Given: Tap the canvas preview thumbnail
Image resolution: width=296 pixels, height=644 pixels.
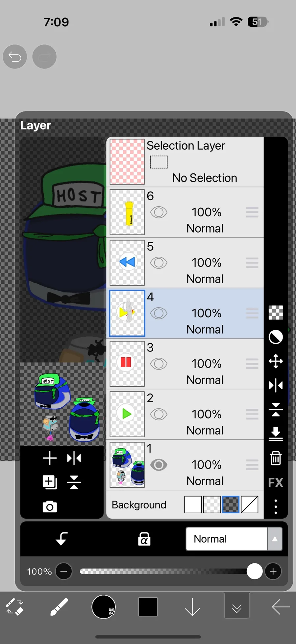Looking at the screenshot, I should [62, 404].
